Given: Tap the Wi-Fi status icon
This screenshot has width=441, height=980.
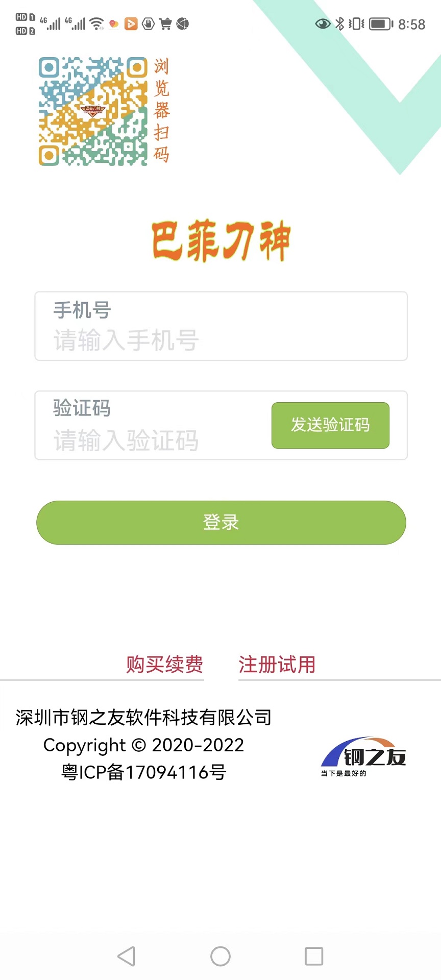Looking at the screenshot, I should 96,23.
